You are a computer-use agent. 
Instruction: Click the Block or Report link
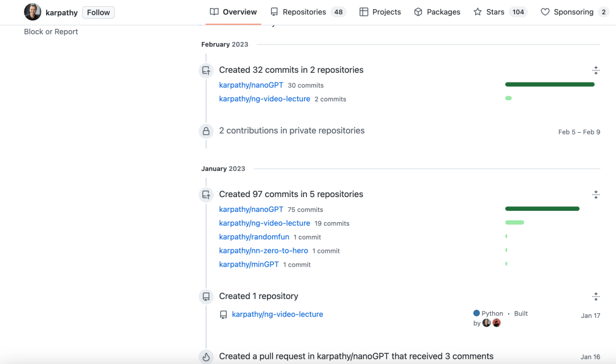(x=51, y=31)
